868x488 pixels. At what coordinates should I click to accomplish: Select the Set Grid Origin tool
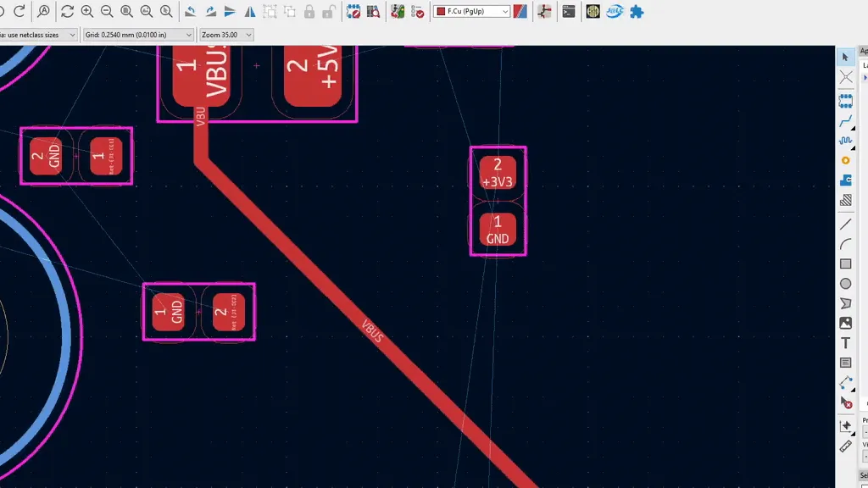[845, 426]
